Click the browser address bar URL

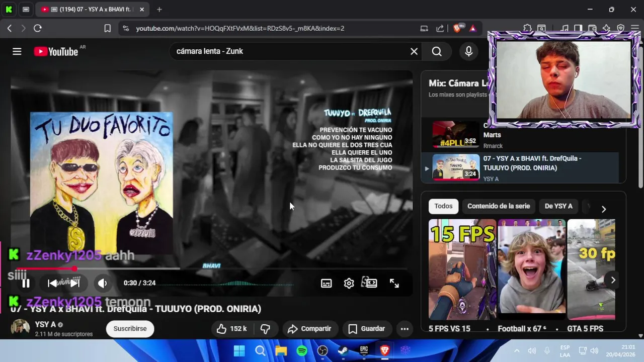click(240, 29)
